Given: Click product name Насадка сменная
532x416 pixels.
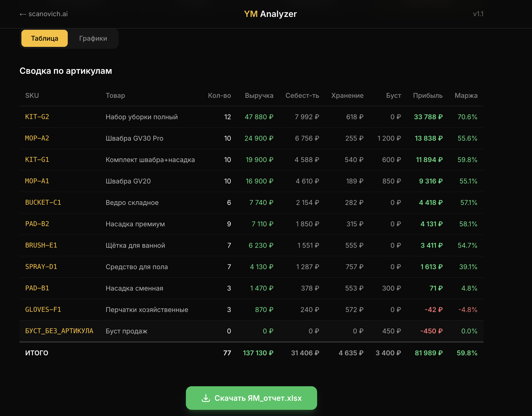Looking at the screenshot, I should [x=135, y=288].
